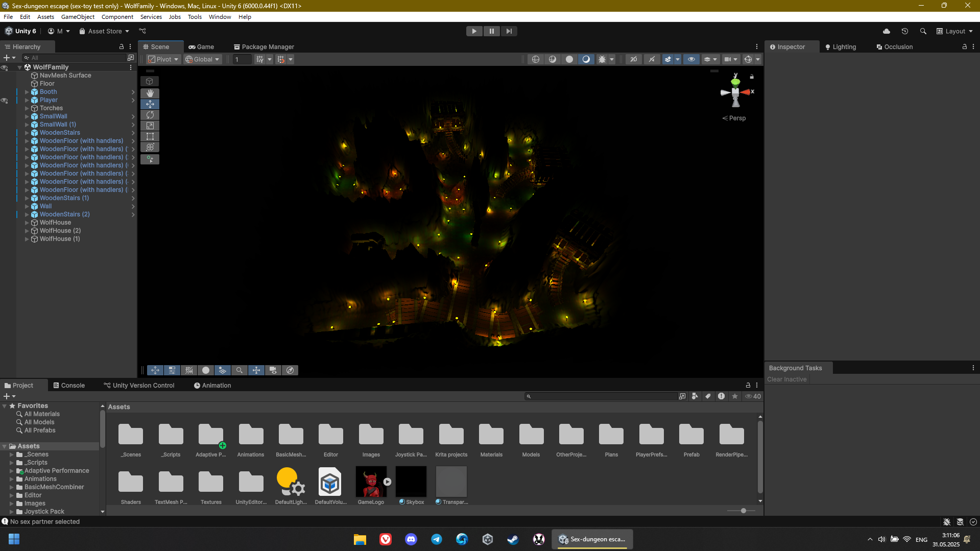Switch to the Console tab
Screen dimensions: 980x551
coord(69,386)
